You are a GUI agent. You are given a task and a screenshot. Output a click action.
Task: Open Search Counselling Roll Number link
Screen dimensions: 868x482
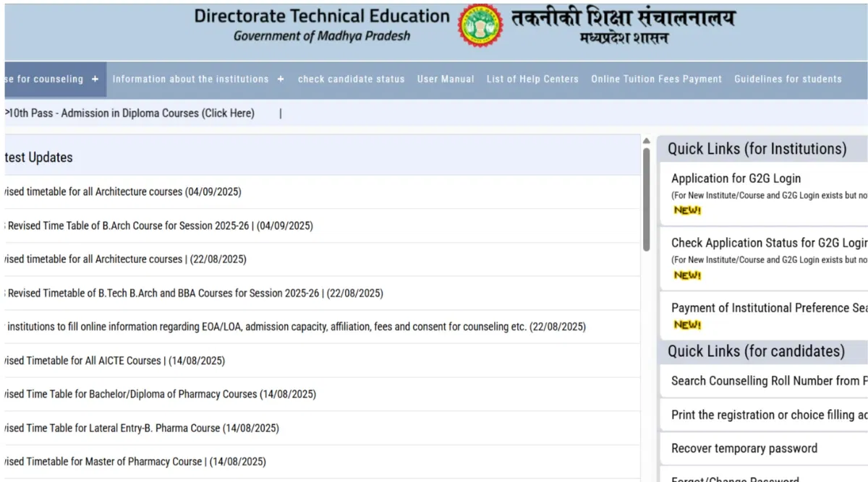click(770, 381)
